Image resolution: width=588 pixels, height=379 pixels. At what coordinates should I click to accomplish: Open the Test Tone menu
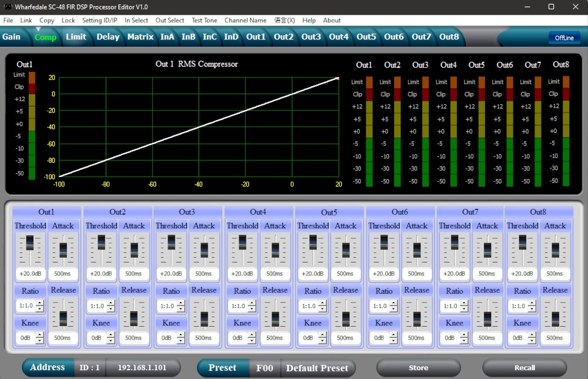[205, 20]
